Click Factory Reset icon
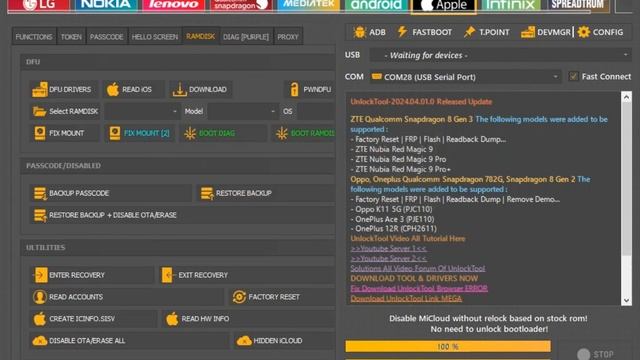The width and height of the screenshot is (640, 360). 239,297
